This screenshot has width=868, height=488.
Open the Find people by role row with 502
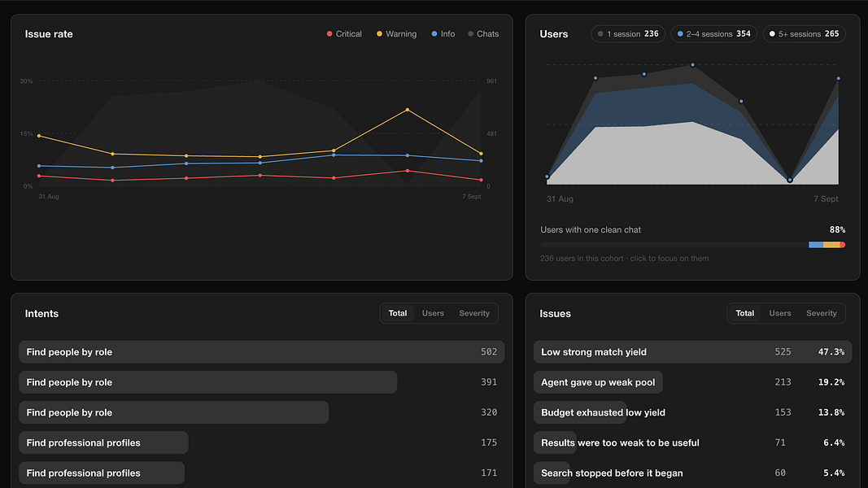click(x=262, y=352)
